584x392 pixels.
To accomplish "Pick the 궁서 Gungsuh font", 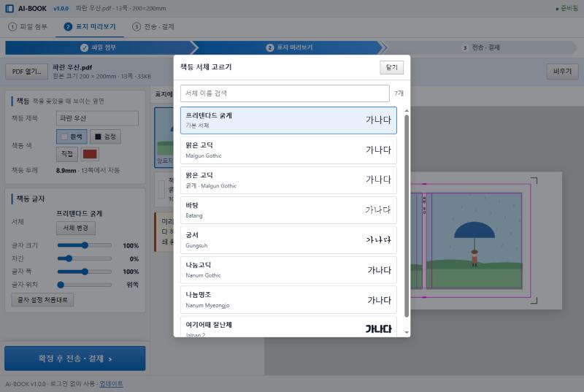I will [288, 240].
